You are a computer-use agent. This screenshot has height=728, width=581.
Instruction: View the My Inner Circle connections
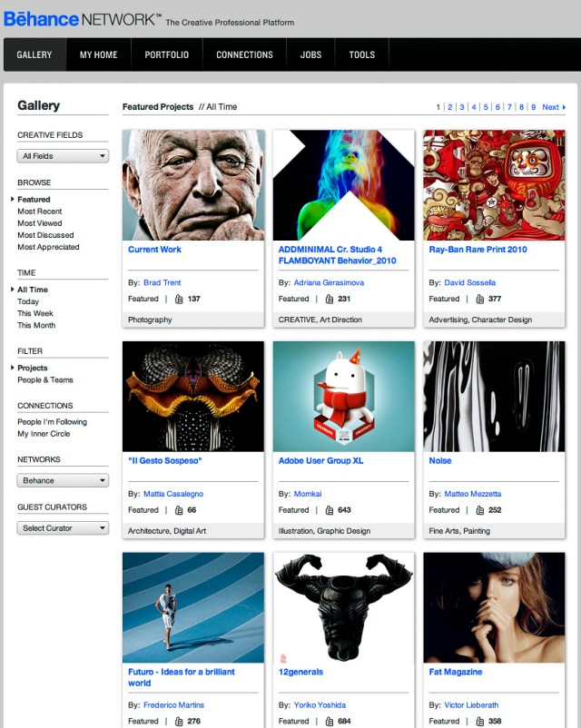coord(44,434)
